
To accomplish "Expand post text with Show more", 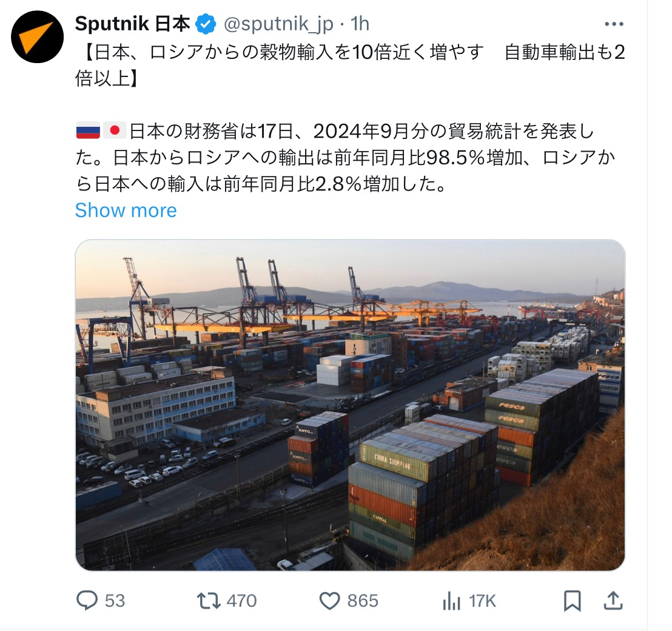I will 126,211.
